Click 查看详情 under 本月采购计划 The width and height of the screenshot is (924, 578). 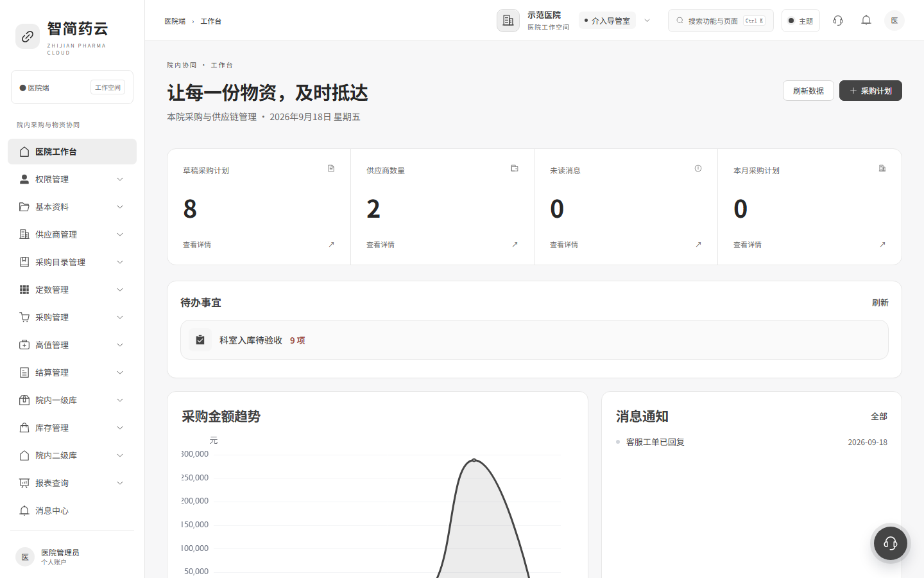(x=748, y=245)
